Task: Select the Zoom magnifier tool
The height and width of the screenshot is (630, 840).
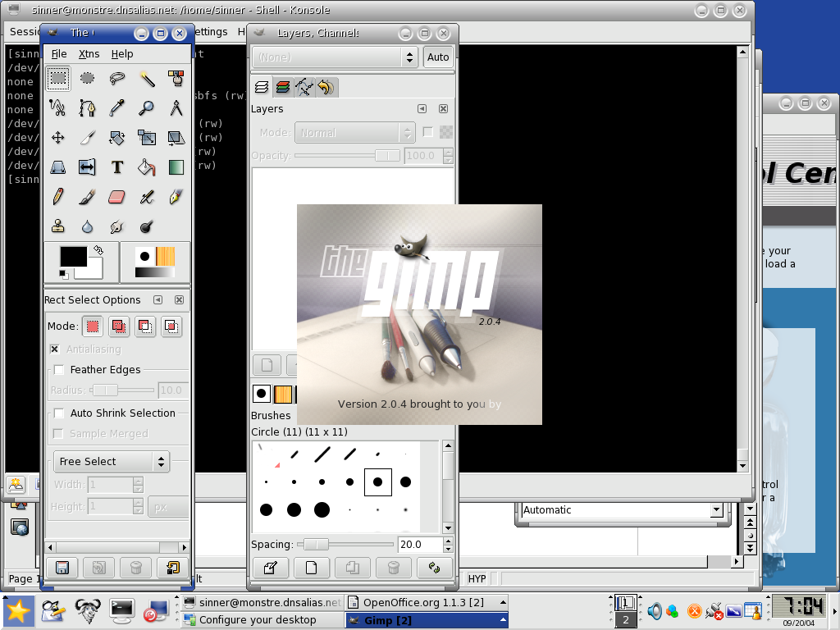Action: 147,107
